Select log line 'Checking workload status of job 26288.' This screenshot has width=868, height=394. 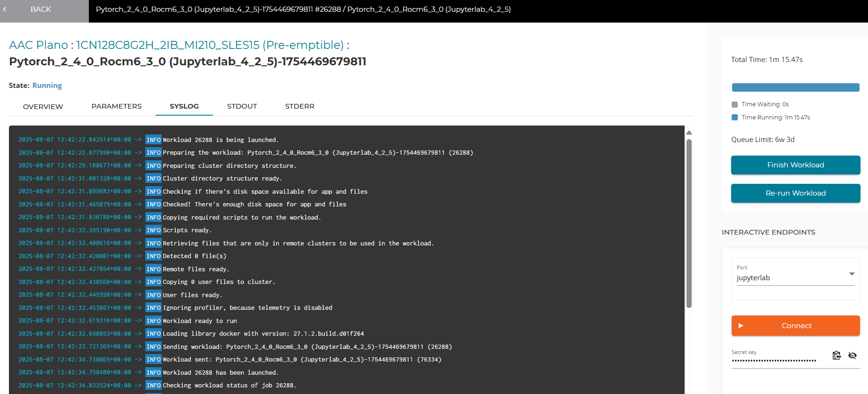[x=229, y=386]
